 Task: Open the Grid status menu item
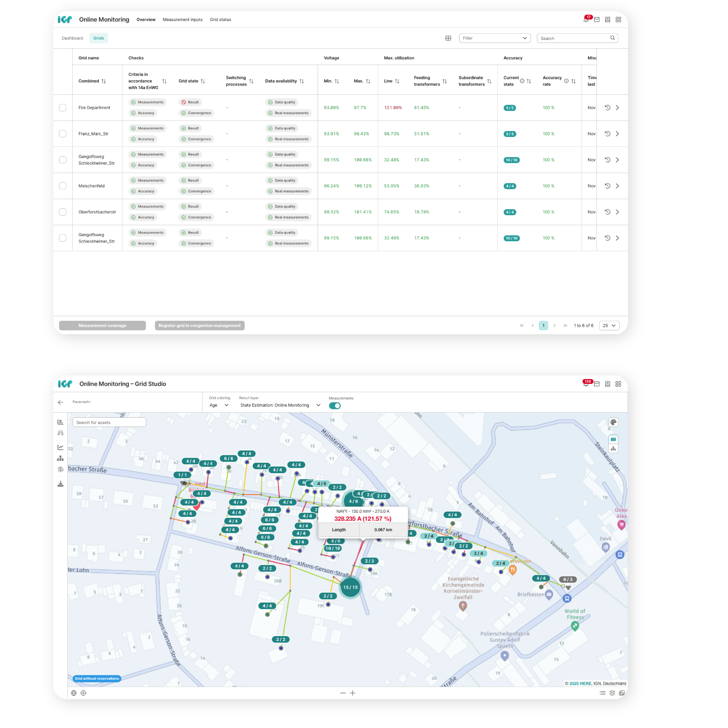click(220, 20)
